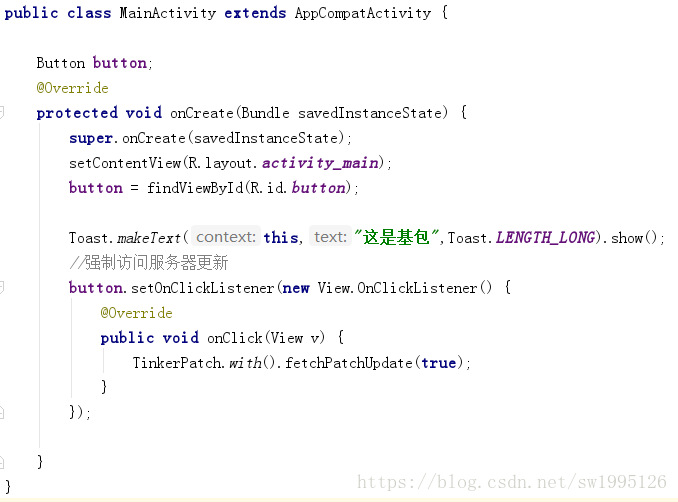
Task: Click the findViewById method call
Action: [x=195, y=188]
